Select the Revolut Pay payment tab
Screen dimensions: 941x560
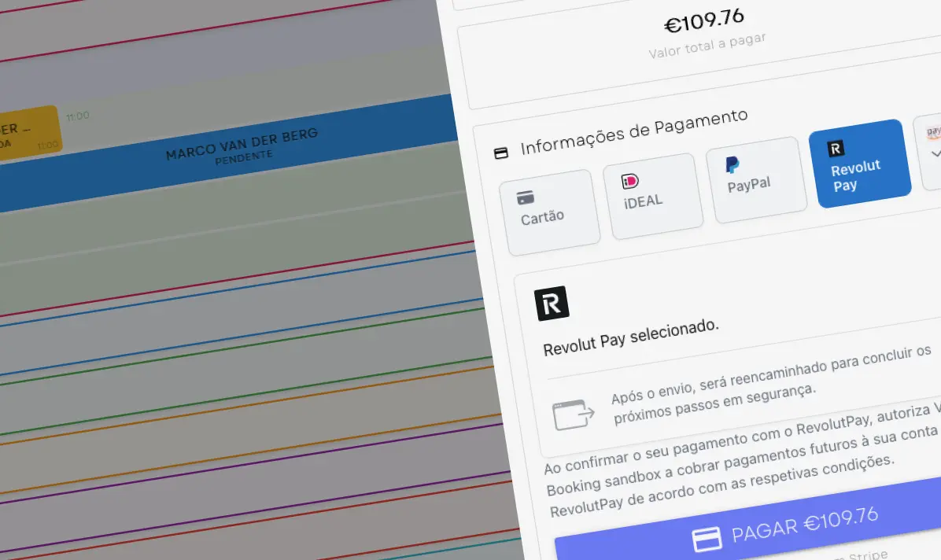860,164
